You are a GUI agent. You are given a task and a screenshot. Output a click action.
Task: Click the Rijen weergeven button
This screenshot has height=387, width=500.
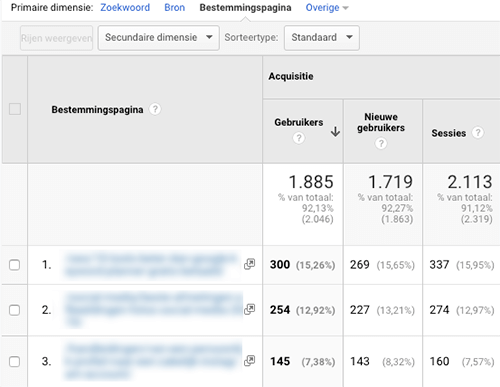56,38
